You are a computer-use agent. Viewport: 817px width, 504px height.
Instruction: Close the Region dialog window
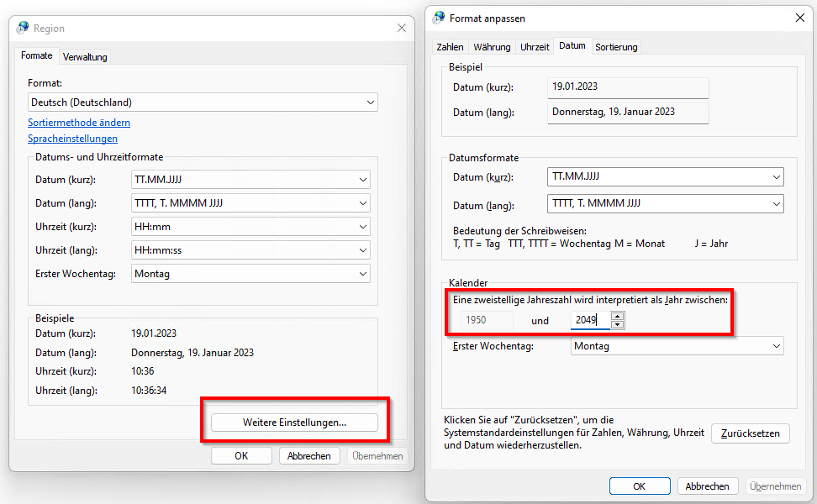(402, 28)
